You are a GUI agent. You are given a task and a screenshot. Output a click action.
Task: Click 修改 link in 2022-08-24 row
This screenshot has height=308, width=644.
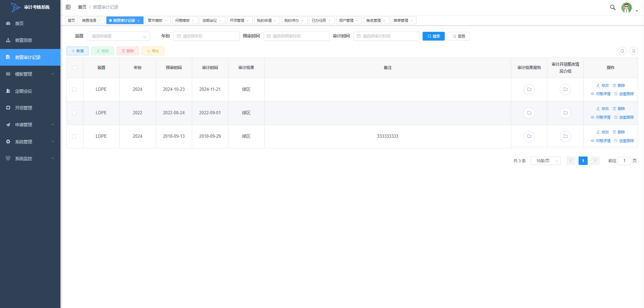[602, 109]
